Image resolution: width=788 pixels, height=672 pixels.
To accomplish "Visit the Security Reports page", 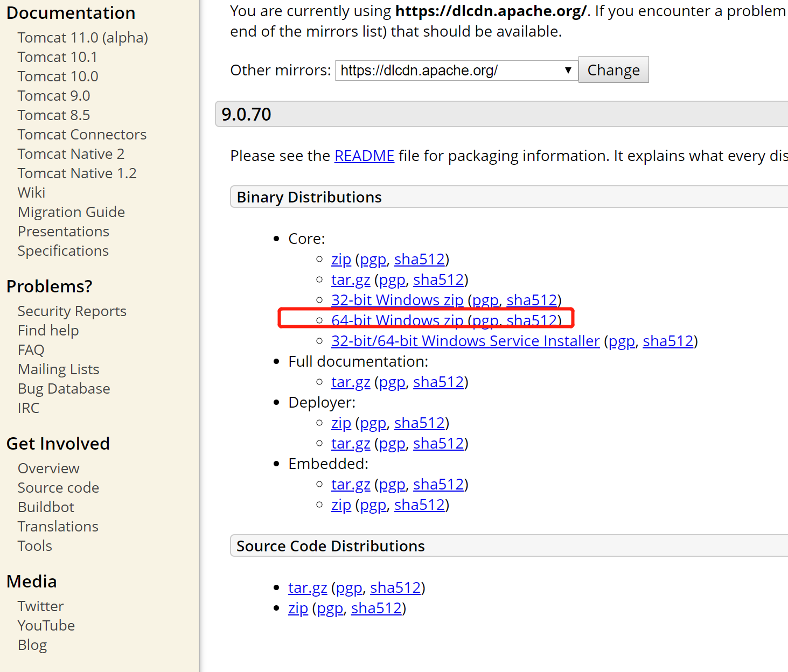I will coord(72,311).
